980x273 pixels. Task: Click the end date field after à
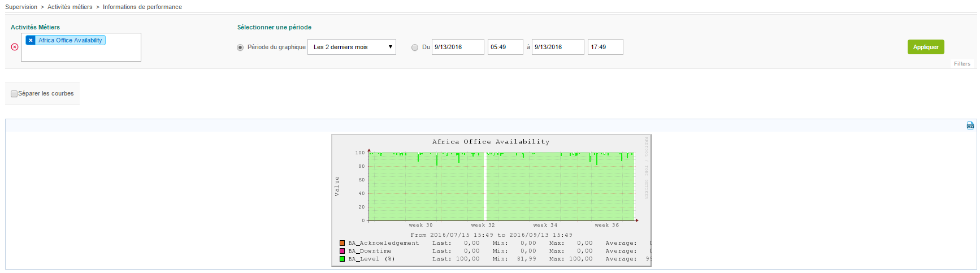pyautogui.click(x=558, y=47)
